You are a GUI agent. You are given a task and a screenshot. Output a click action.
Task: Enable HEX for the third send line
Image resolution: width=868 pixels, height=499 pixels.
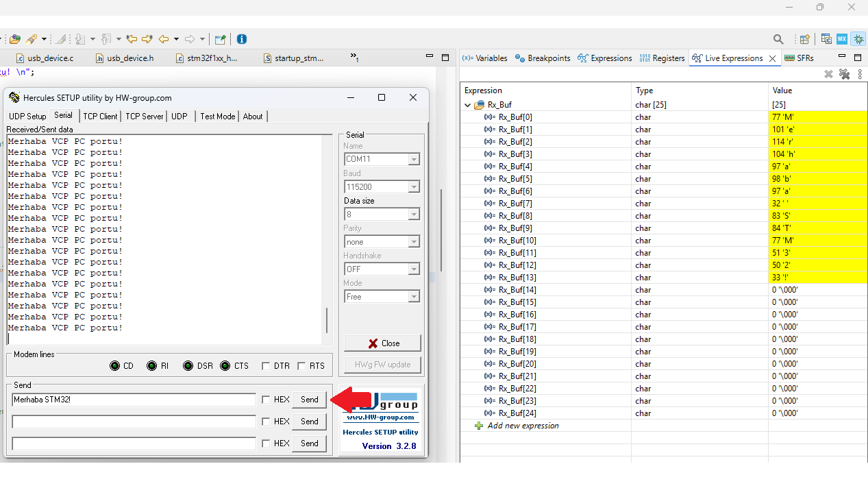266,443
